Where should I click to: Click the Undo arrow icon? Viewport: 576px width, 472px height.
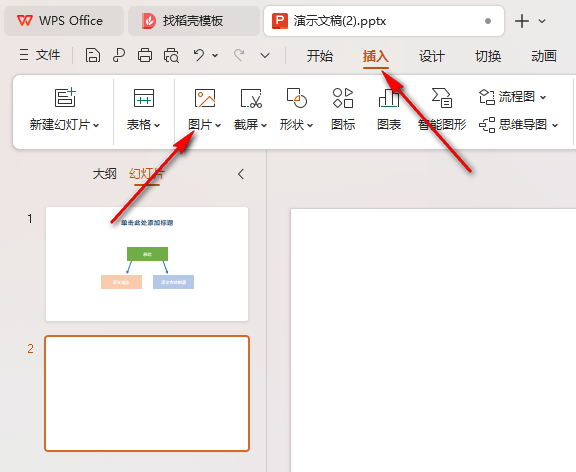tap(199, 55)
